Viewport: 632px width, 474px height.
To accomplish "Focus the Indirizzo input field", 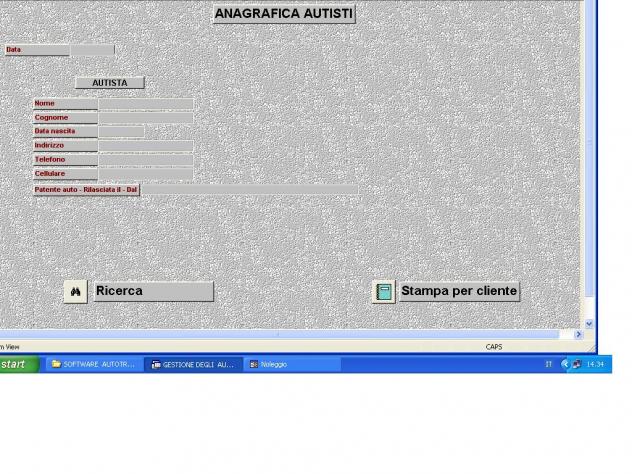I will point(146,146).
